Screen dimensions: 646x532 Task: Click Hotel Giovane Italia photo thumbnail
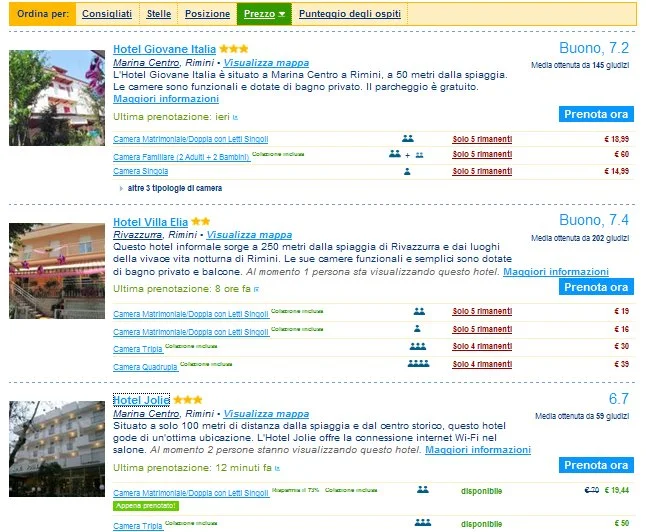(57, 98)
